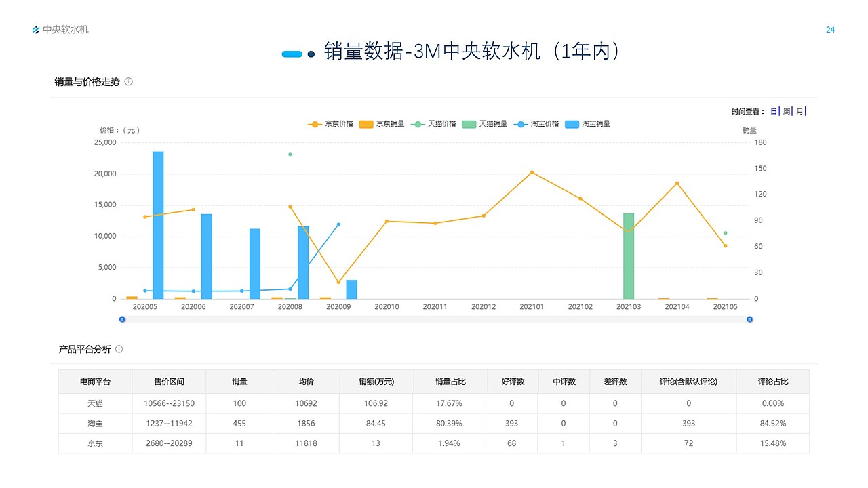Click the 差评数 column header
This screenshot has width=868, height=488.
coord(615,382)
